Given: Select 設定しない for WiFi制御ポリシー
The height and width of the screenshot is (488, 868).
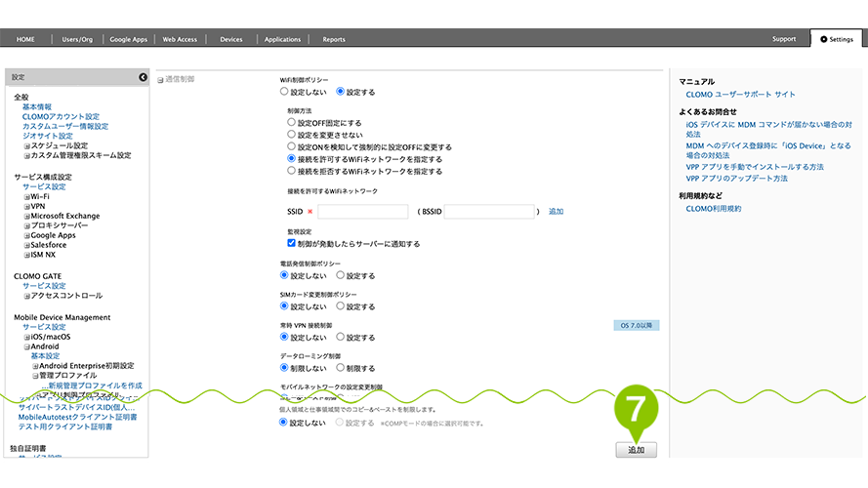Looking at the screenshot, I should (x=284, y=92).
